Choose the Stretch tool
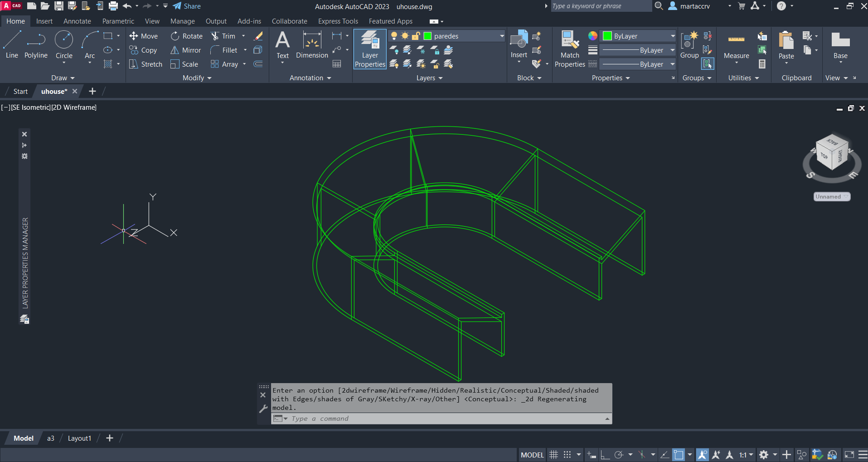Image resolution: width=868 pixels, height=462 pixels. 145,64
